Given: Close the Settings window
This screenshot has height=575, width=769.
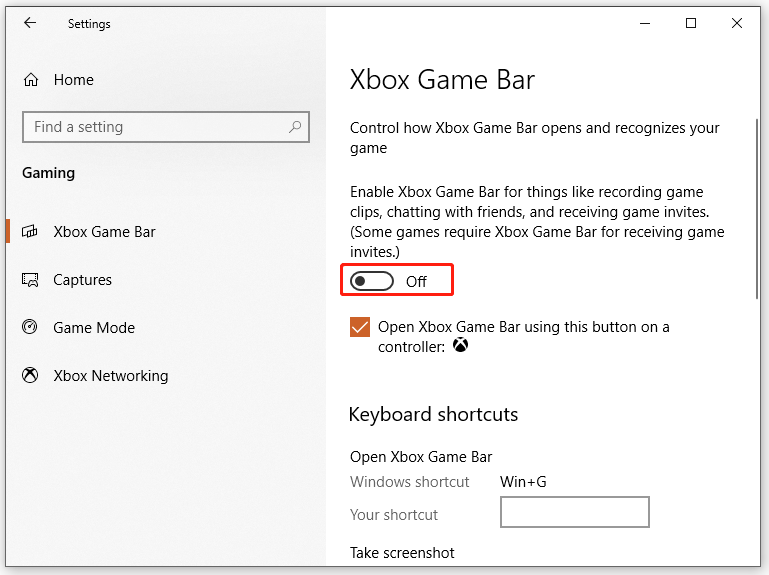Looking at the screenshot, I should point(737,23).
